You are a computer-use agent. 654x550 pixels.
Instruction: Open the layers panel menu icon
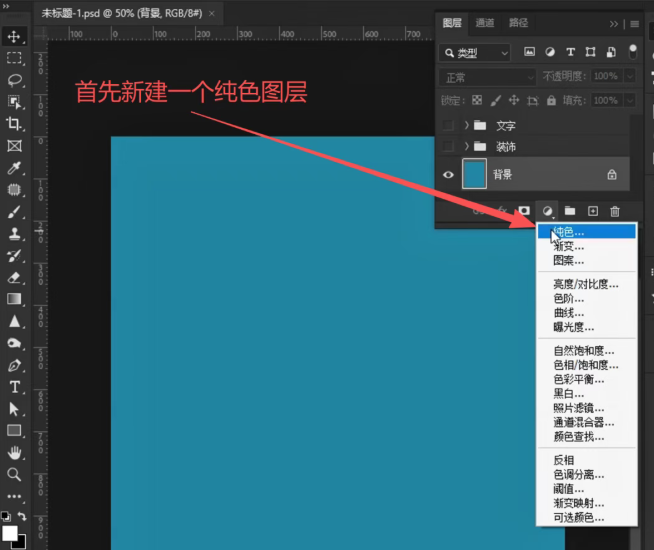(x=634, y=24)
